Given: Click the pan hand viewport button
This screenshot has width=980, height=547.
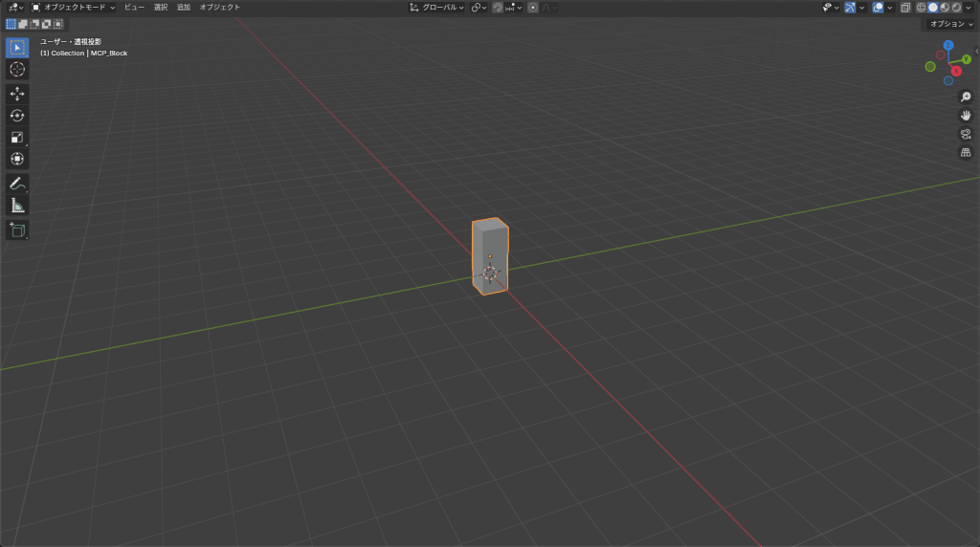Looking at the screenshot, I should (966, 116).
